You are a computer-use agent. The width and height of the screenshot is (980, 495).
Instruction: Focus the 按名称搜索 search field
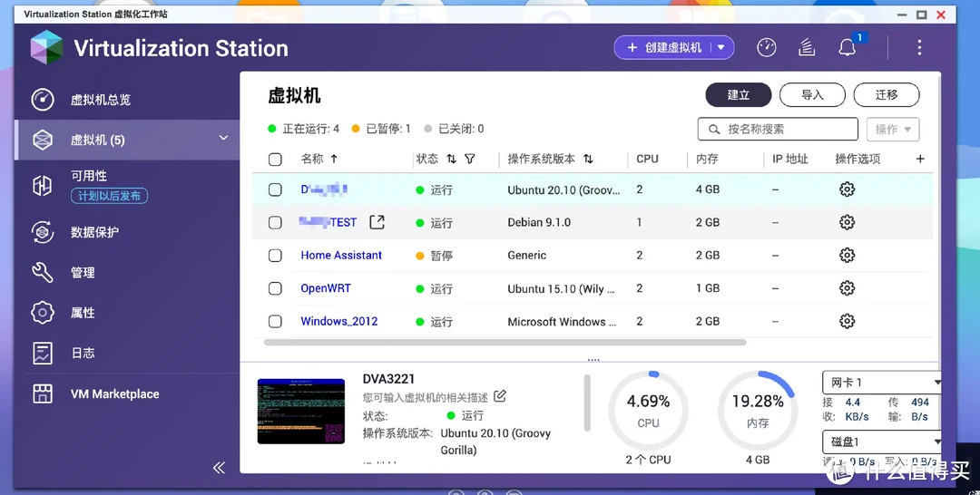point(778,130)
